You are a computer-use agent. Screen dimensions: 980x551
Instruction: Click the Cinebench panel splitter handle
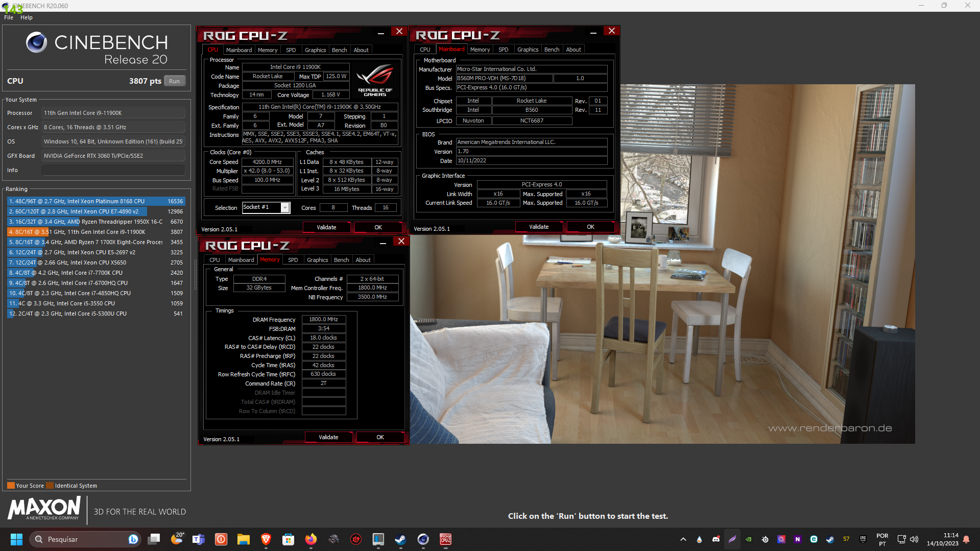tap(195, 275)
